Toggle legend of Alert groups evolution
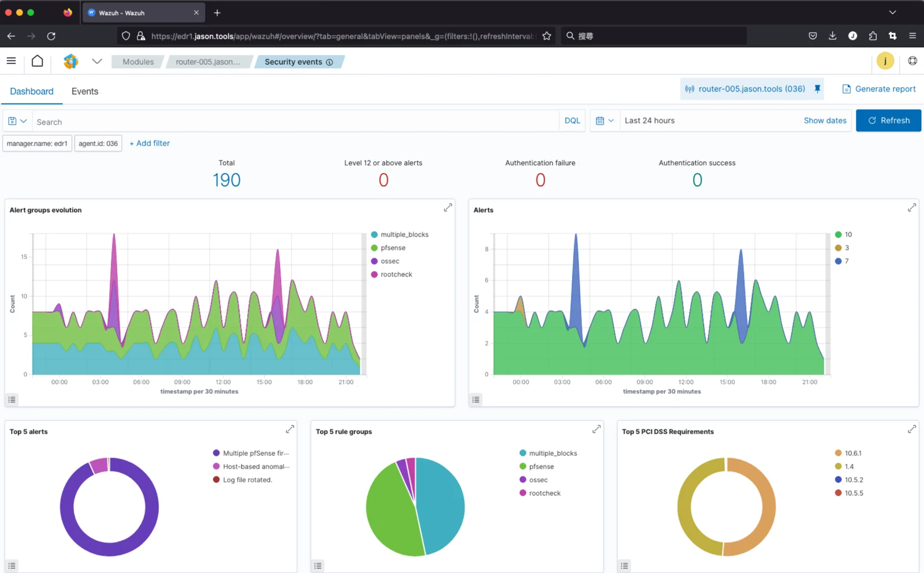This screenshot has width=924, height=573. 12,399
